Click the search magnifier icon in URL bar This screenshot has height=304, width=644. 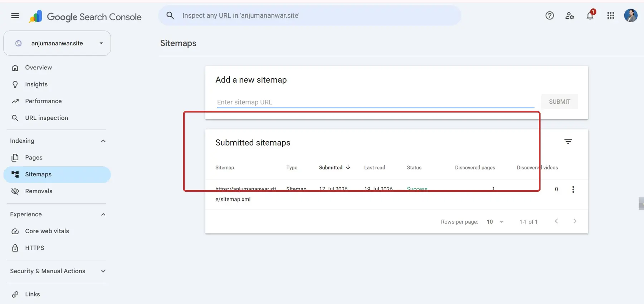pyautogui.click(x=170, y=15)
